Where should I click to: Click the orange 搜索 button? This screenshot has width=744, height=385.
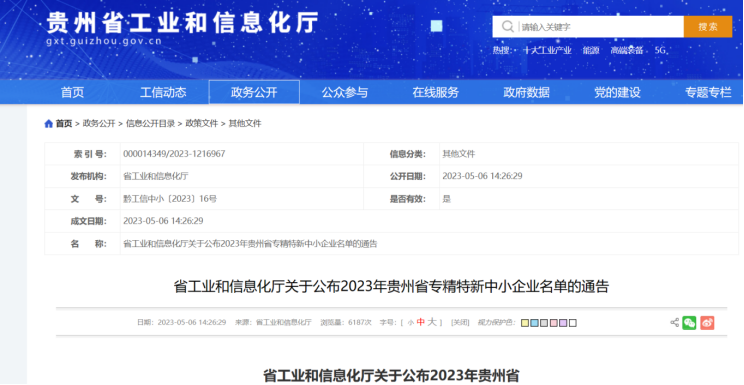coord(707,27)
